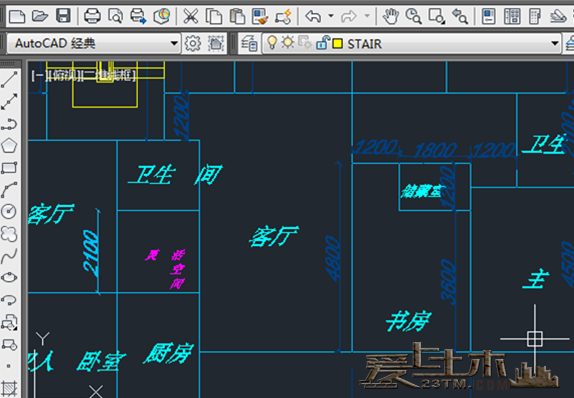
Task: Open the STAIR layer list dropdown
Action: coord(555,44)
